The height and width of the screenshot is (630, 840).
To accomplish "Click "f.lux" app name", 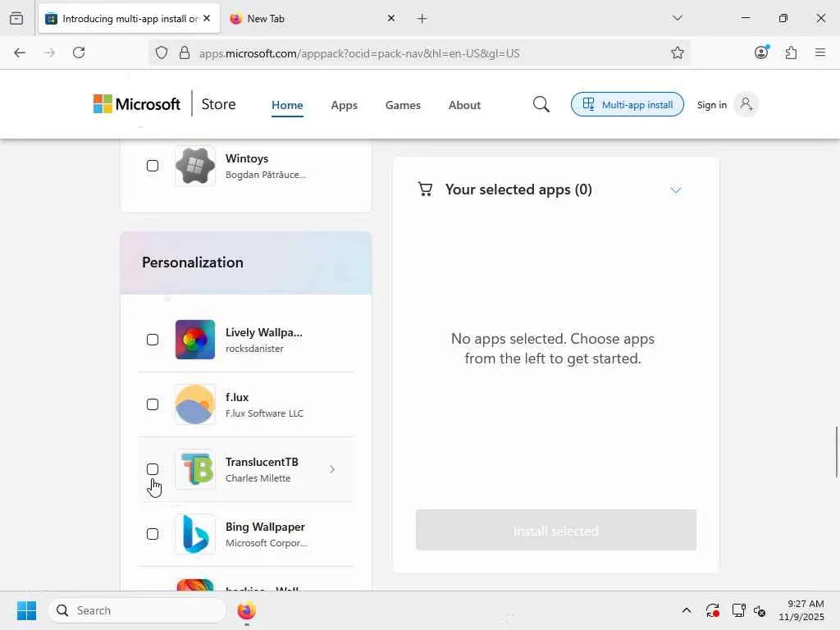I will 237,397.
